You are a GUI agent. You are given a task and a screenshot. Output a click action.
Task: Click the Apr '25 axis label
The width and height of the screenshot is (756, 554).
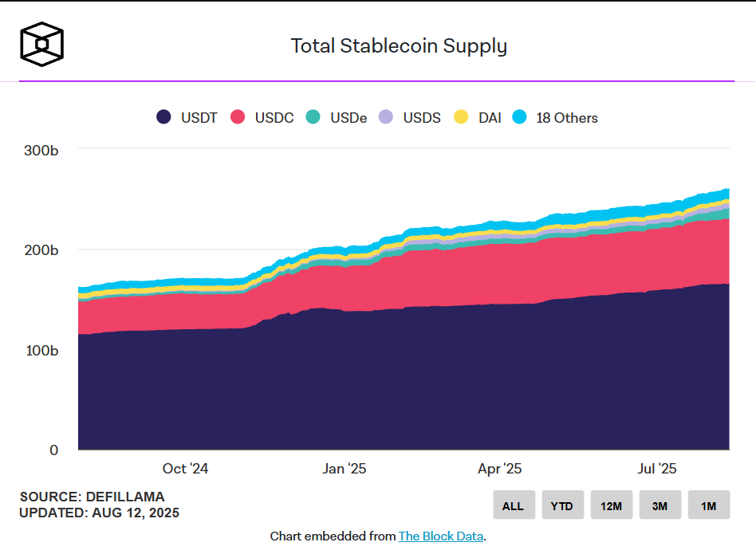point(500,469)
